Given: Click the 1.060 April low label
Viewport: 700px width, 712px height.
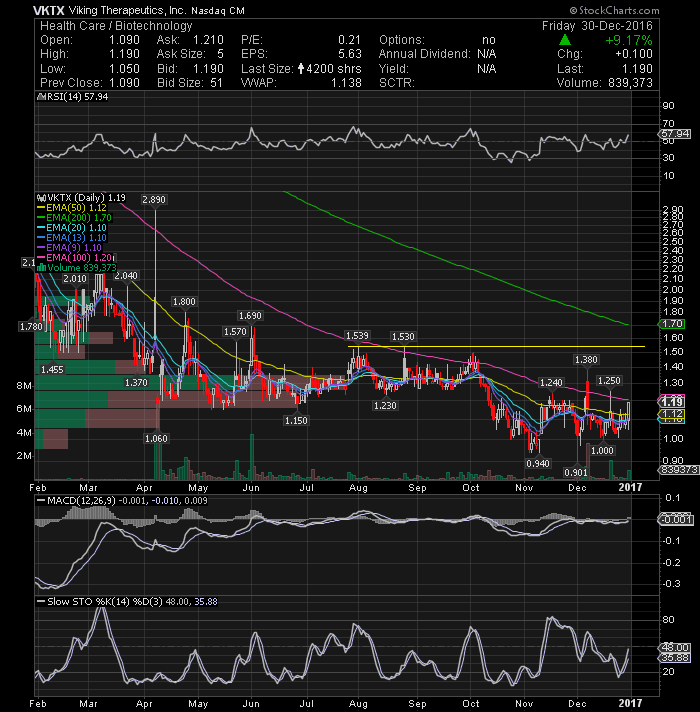Looking at the screenshot, I should point(156,439).
